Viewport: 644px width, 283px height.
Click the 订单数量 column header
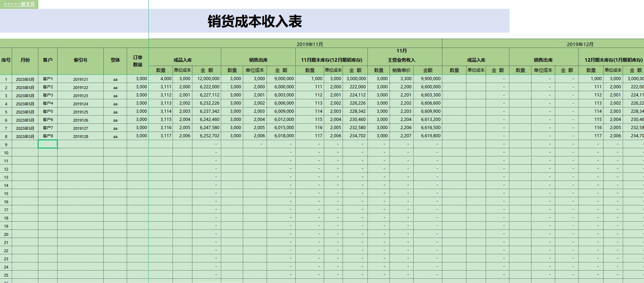[x=138, y=61]
